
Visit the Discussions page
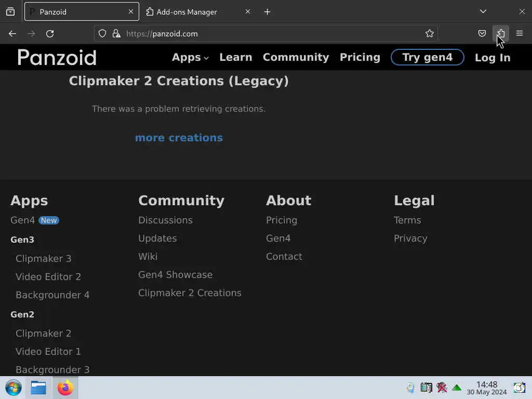coord(165,220)
